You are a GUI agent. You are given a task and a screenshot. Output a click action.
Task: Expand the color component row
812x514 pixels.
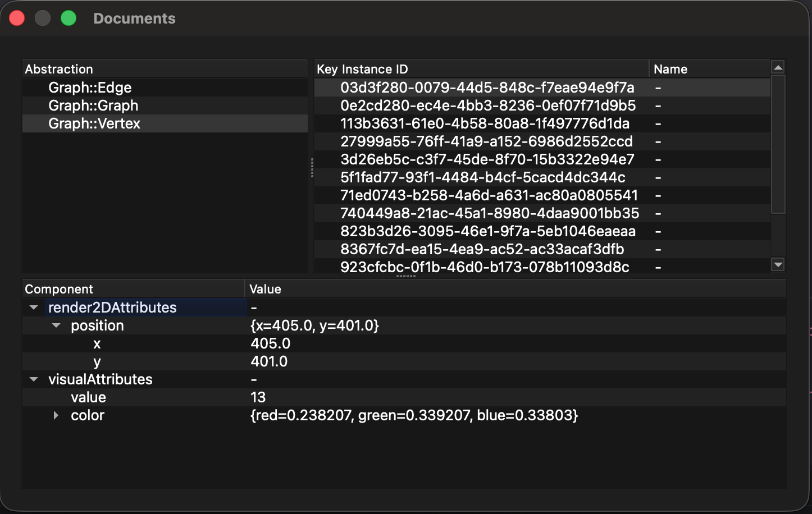(56, 415)
